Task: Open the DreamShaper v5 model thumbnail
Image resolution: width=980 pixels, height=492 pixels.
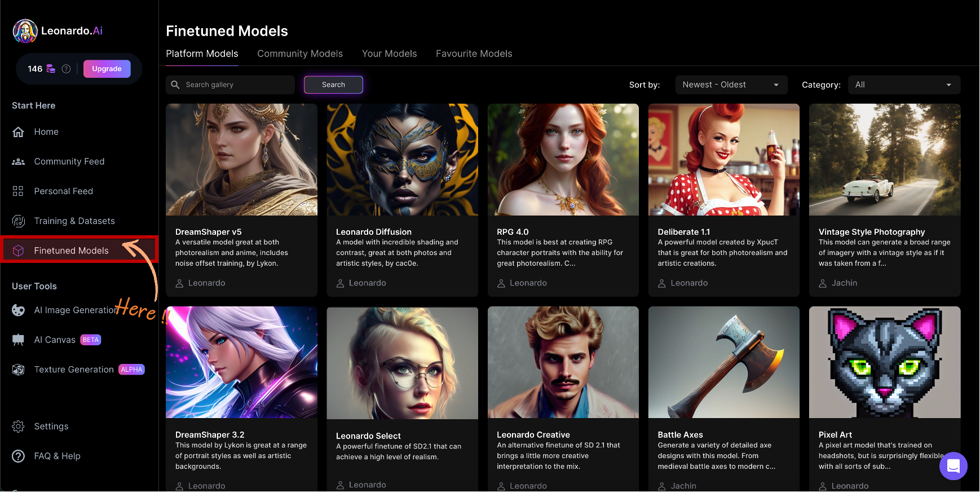Action: coord(241,160)
